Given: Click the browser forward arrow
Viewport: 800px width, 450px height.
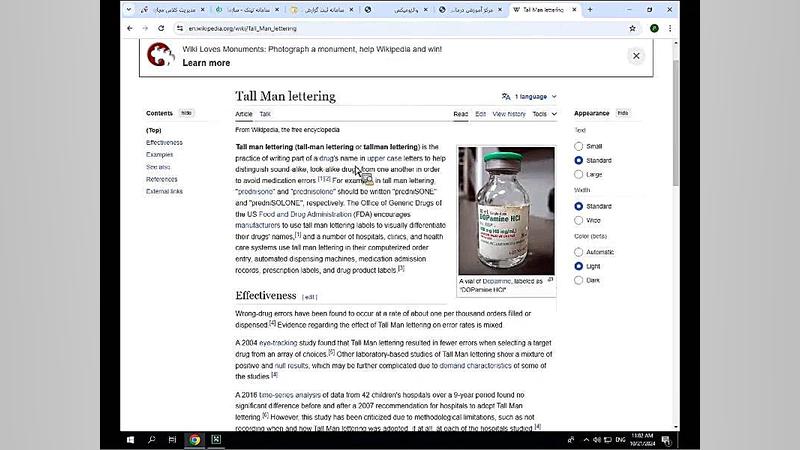Looking at the screenshot, I should coord(145,29).
